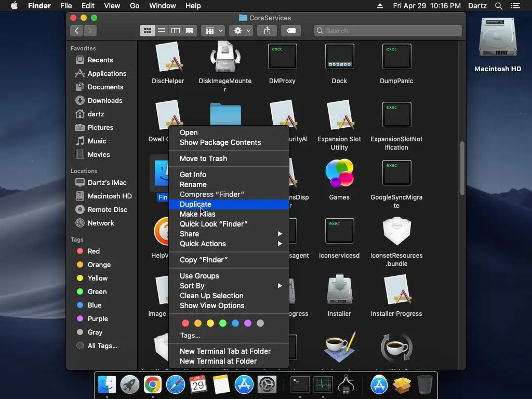
Task: Choose Make Alias in context menu
Action: point(229,214)
